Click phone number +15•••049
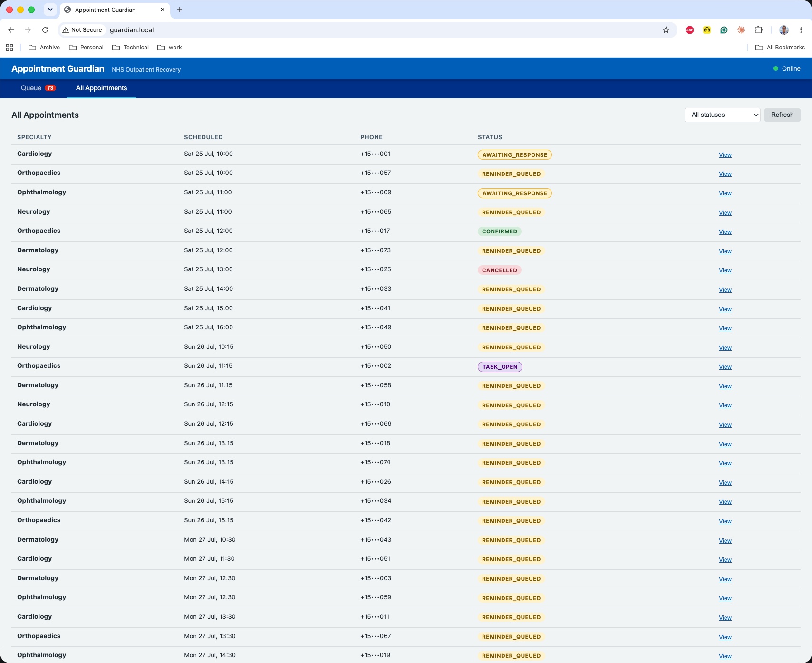812x663 pixels. click(376, 327)
